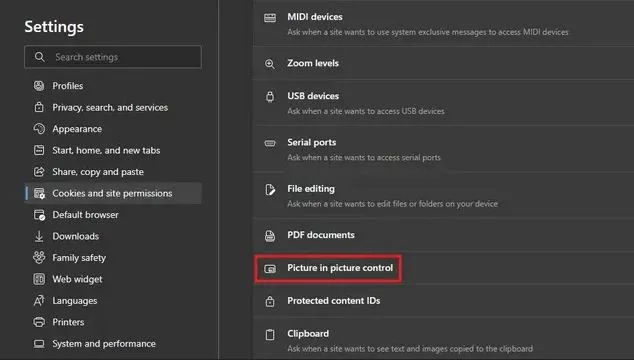Open Default browser settings
634x360 pixels.
85,215
